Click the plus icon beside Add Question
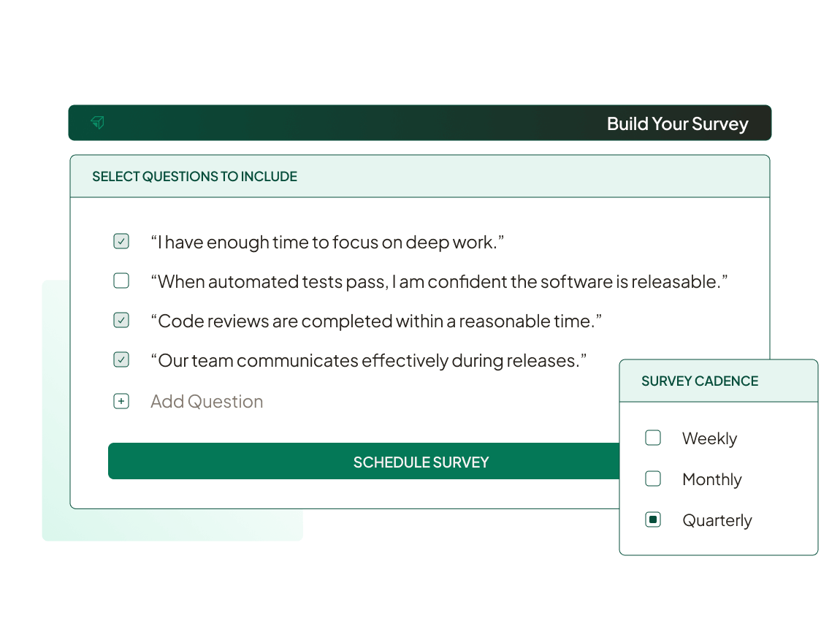 pos(121,400)
